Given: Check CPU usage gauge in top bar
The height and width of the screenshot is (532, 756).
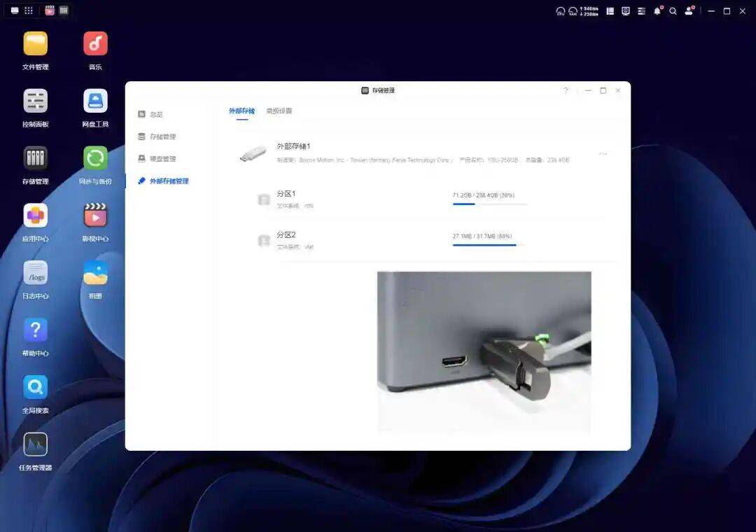Looking at the screenshot, I should pos(560,11).
